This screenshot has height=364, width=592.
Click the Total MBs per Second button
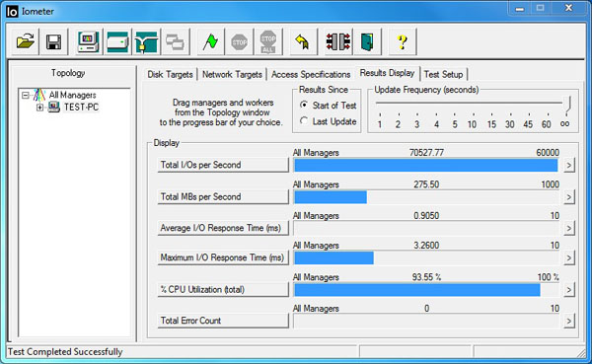click(x=223, y=196)
